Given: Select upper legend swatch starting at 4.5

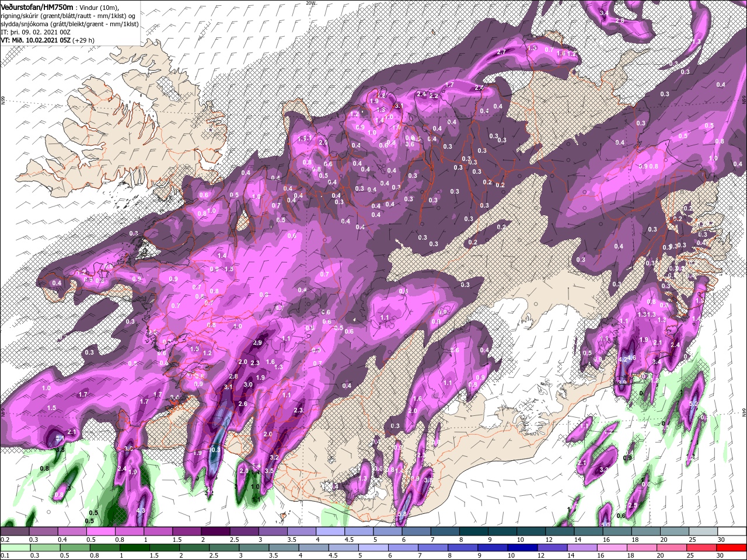Looking at the screenshot, I should coord(358,531).
